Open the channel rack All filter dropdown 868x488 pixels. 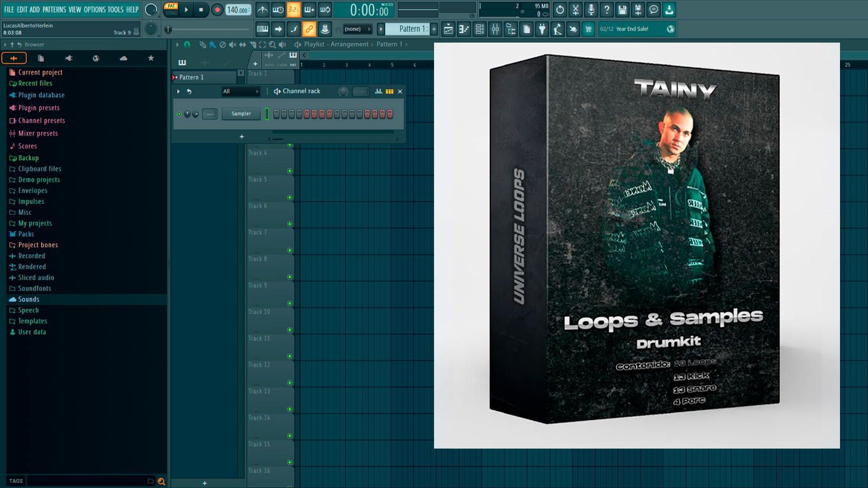(x=241, y=91)
